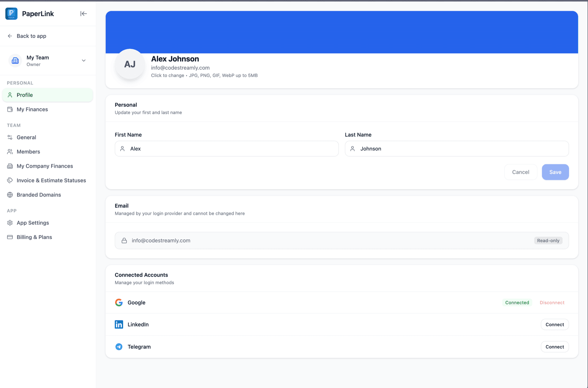Click the PaperLink logo icon

point(11,13)
